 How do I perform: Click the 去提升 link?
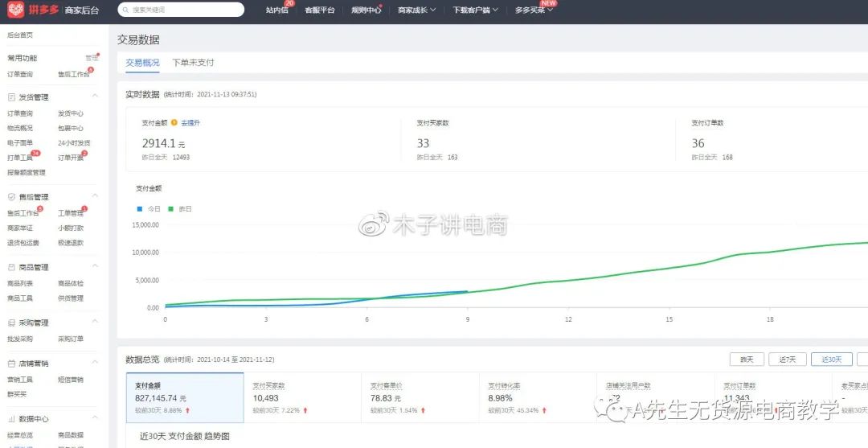[190, 123]
